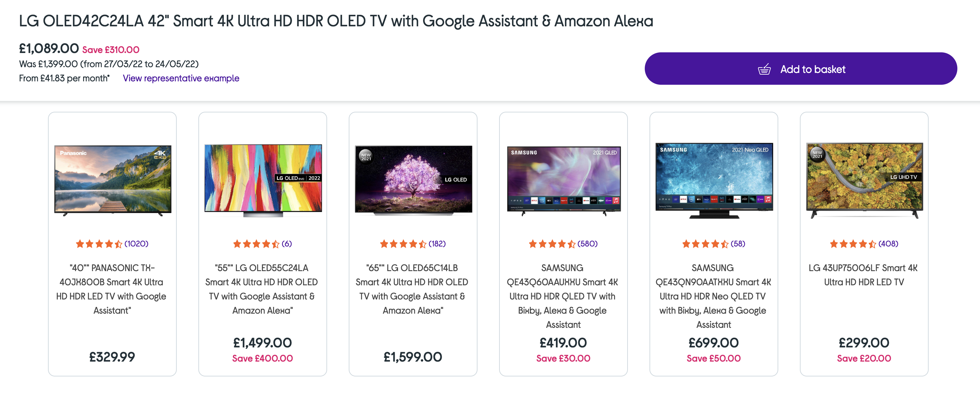980x420 pixels.
Task: Open the Samsung QE43QN90AATXXU Neo QLED title
Action: coord(713,296)
